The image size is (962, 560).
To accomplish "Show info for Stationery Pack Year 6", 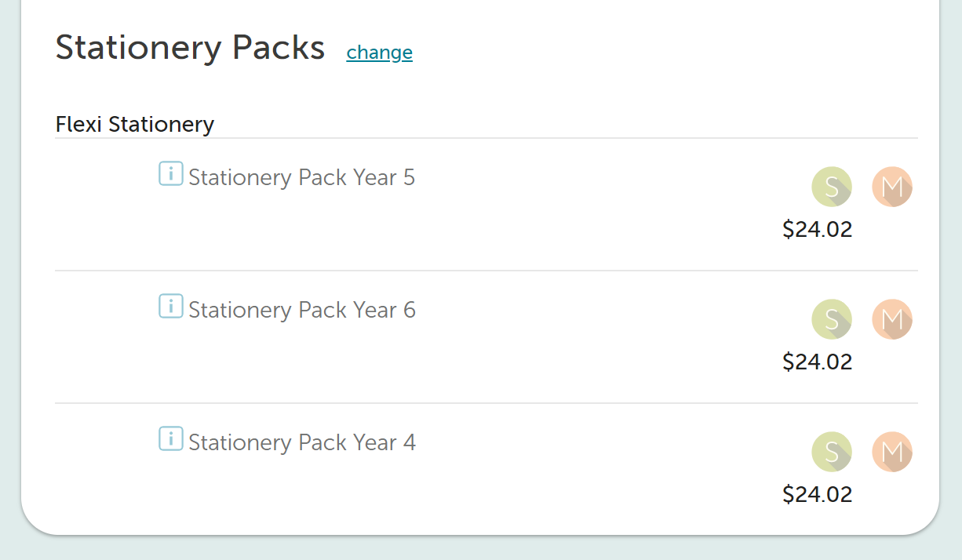I will coord(171,306).
